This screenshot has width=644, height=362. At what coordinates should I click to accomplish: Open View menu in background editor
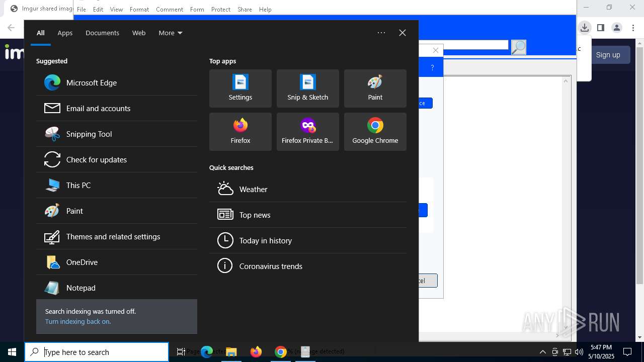116,9
